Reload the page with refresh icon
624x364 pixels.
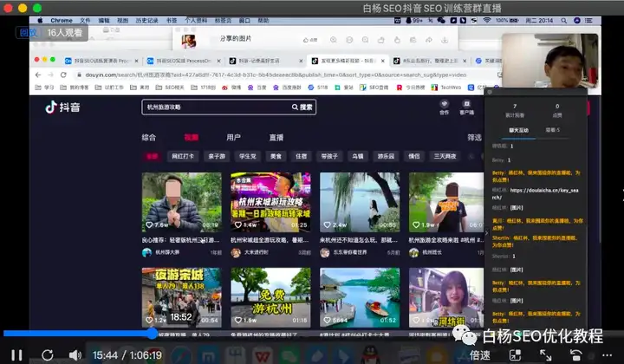[x=63, y=75]
